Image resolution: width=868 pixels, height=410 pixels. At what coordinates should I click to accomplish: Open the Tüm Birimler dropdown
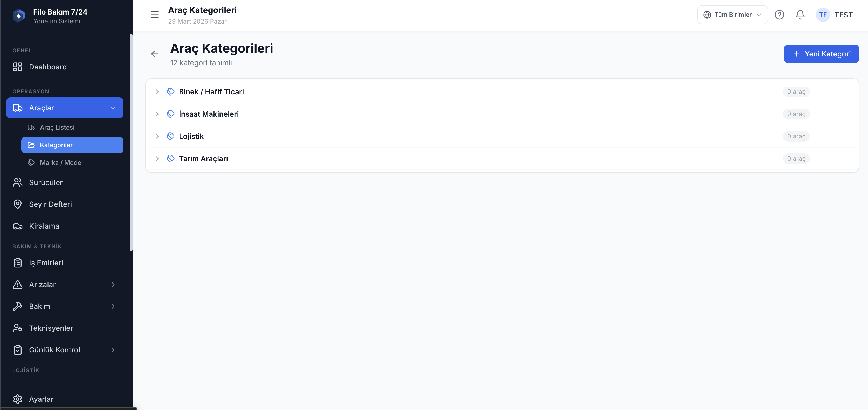coord(732,15)
